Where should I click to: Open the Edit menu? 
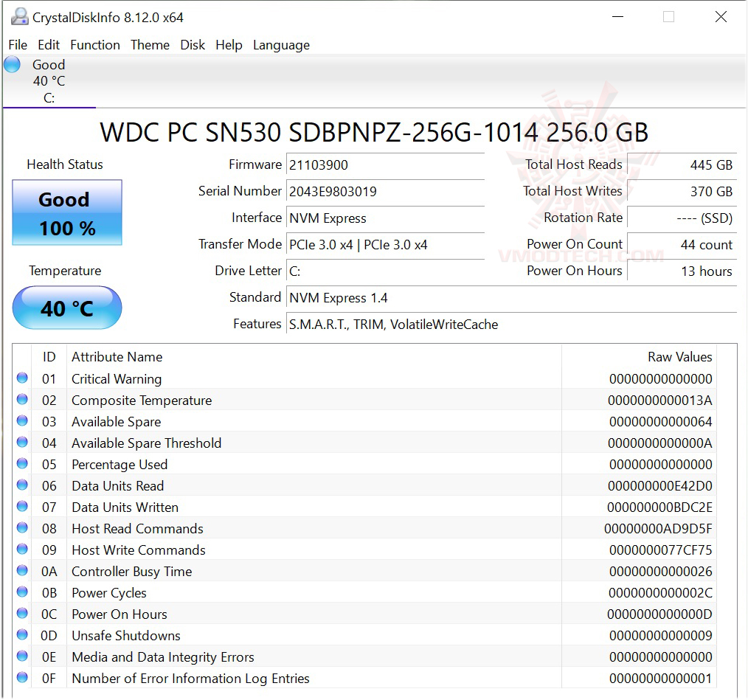pyautogui.click(x=49, y=45)
